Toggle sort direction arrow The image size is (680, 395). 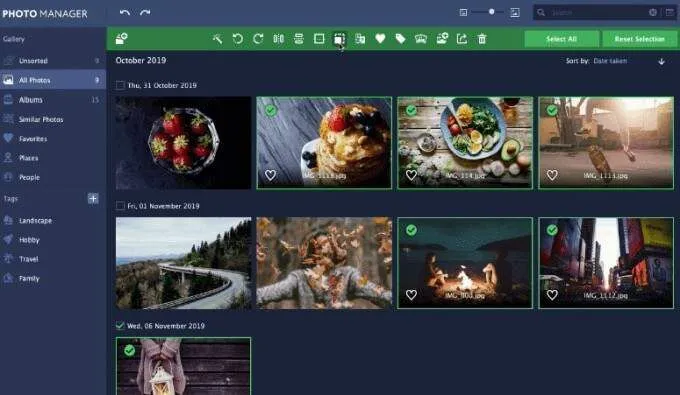tap(661, 62)
